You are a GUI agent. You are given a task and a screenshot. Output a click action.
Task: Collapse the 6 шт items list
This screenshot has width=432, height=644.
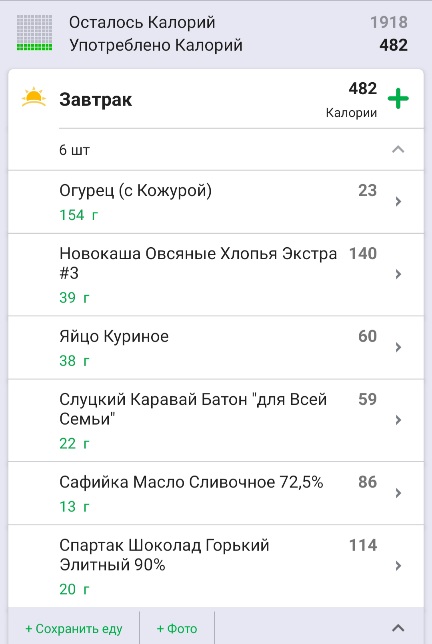pos(398,150)
